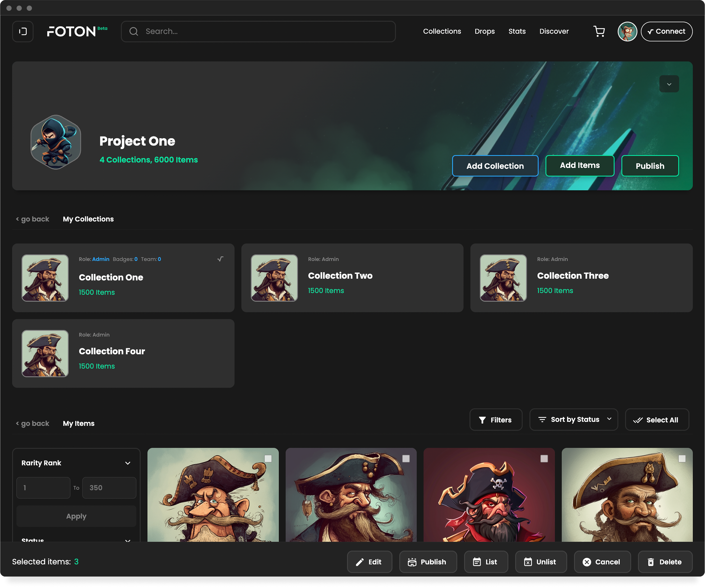Open the shopping cart
705x588 pixels.
(x=599, y=32)
